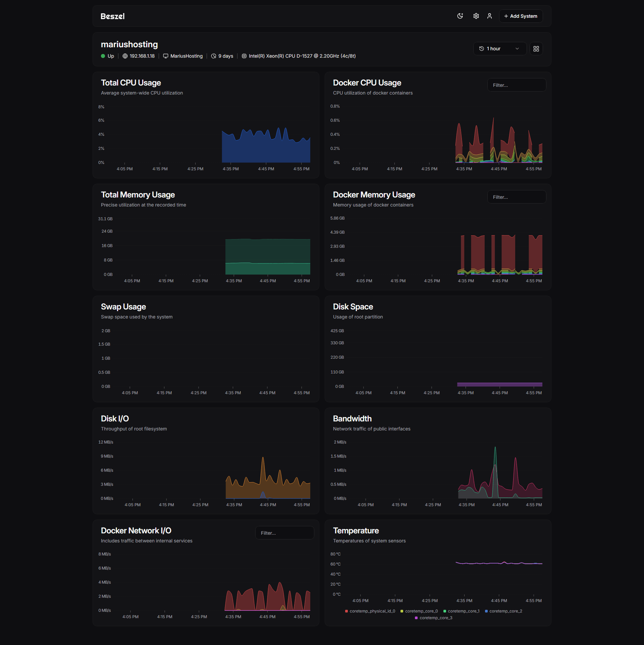The image size is (644, 645).
Task: Click 80 °C axis label in Temperature
Action: (335, 554)
